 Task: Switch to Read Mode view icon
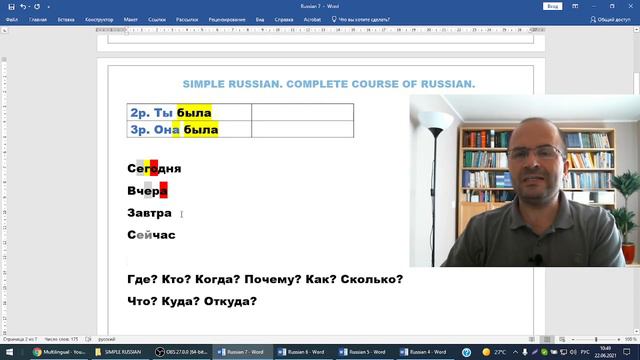coord(531,339)
